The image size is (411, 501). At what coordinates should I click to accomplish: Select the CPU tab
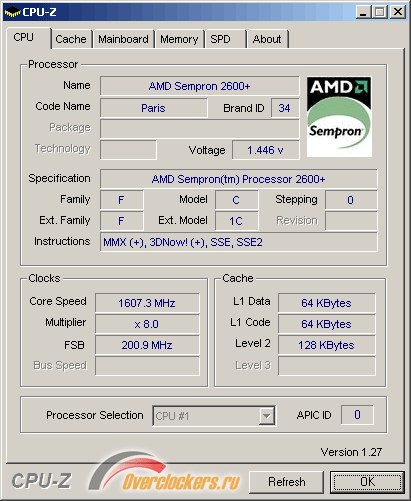28,38
